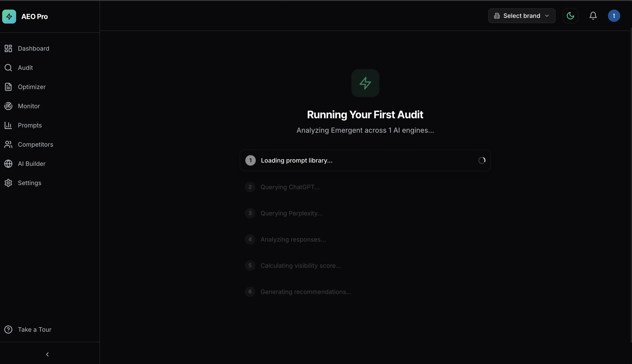Screen dimensions: 632x364
Task: Collapse the sidebar with the left chevron
Action: pos(47,354)
